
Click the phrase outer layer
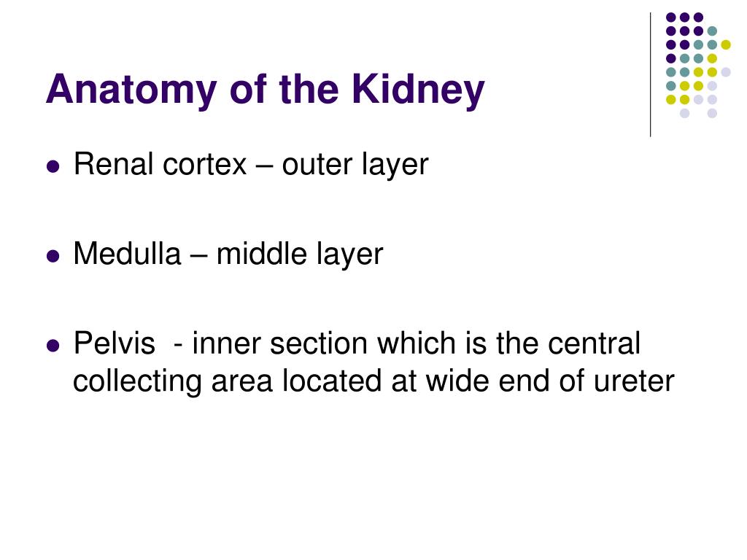(x=355, y=166)
